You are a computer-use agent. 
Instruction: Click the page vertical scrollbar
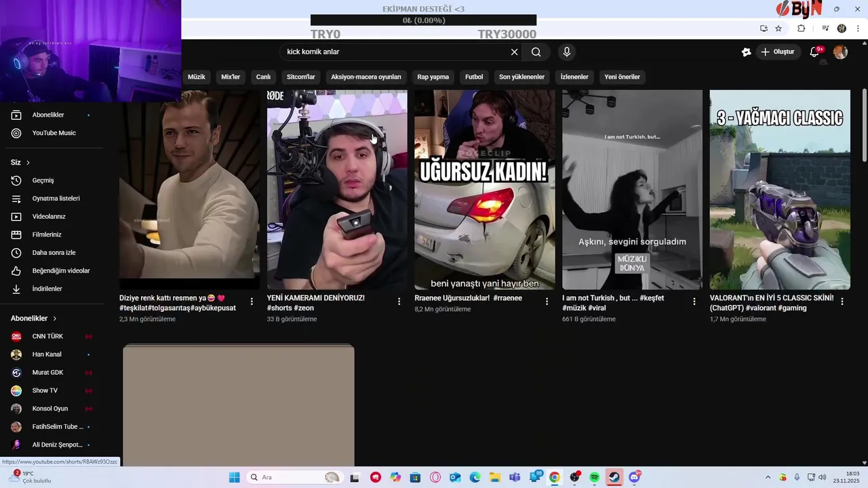[864, 125]
